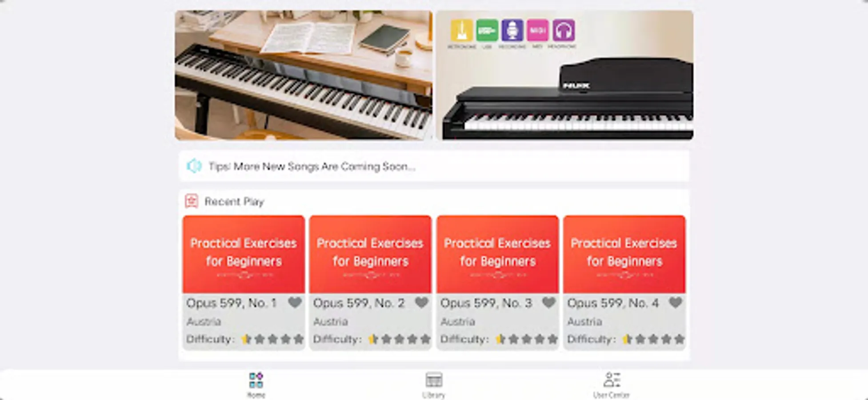Click the Recent Play star icon
The image size is (868, 400).
click(x=192, y=201)
